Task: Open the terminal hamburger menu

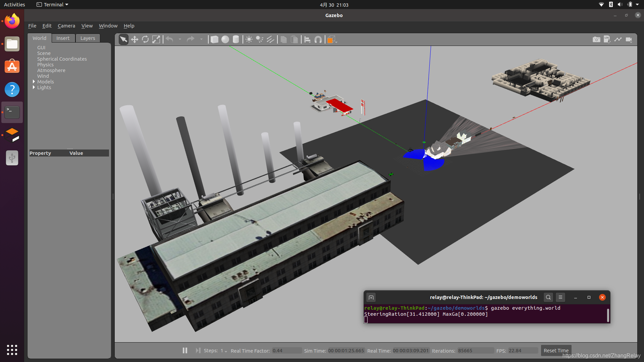Action: [x=560, y=297]
